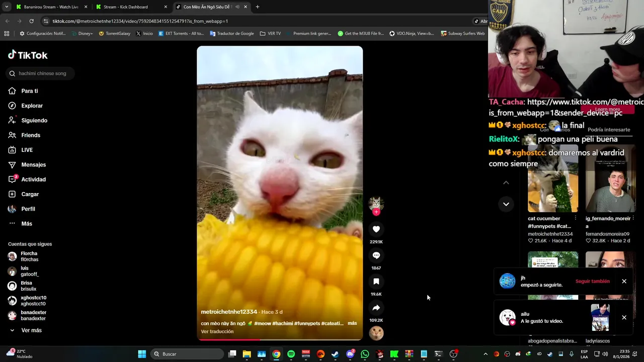Click the Windows Start button
The height and width of the screenshot is (362, 644).
(x=142, y=354)
